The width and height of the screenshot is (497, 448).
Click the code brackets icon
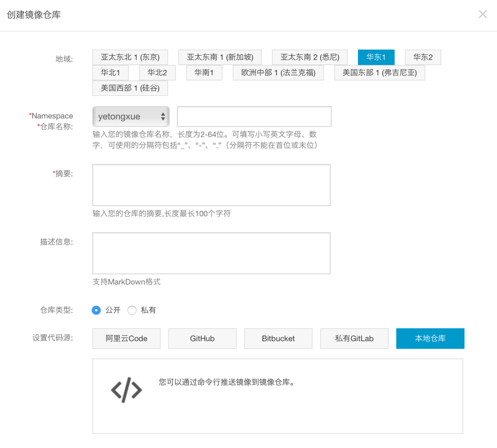pos(126,390)
